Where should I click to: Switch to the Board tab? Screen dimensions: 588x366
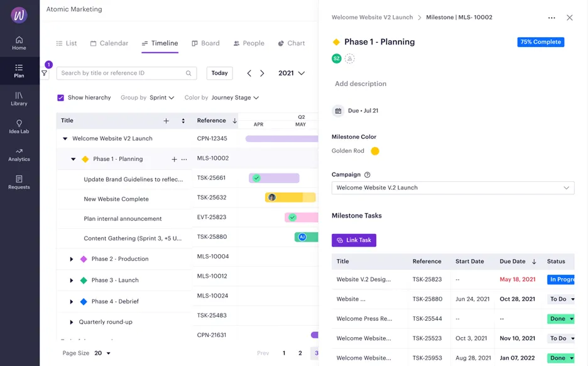(x=205, y=43)
